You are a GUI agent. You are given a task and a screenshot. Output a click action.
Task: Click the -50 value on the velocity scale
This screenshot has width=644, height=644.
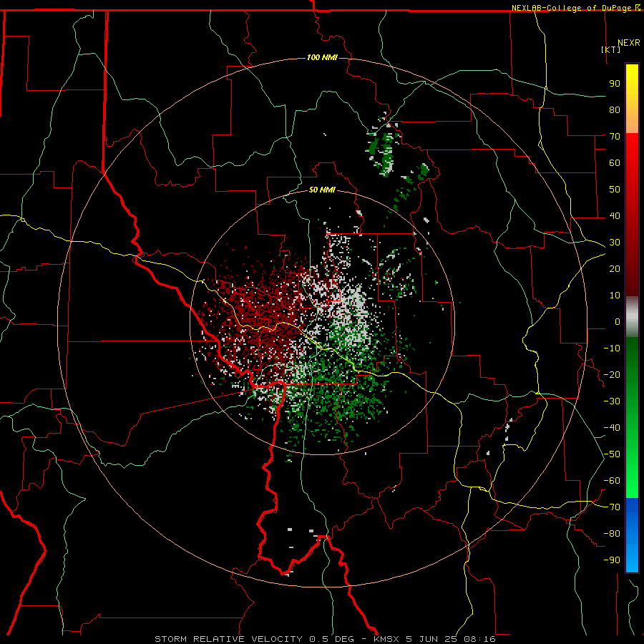click(x=612, y=454)
